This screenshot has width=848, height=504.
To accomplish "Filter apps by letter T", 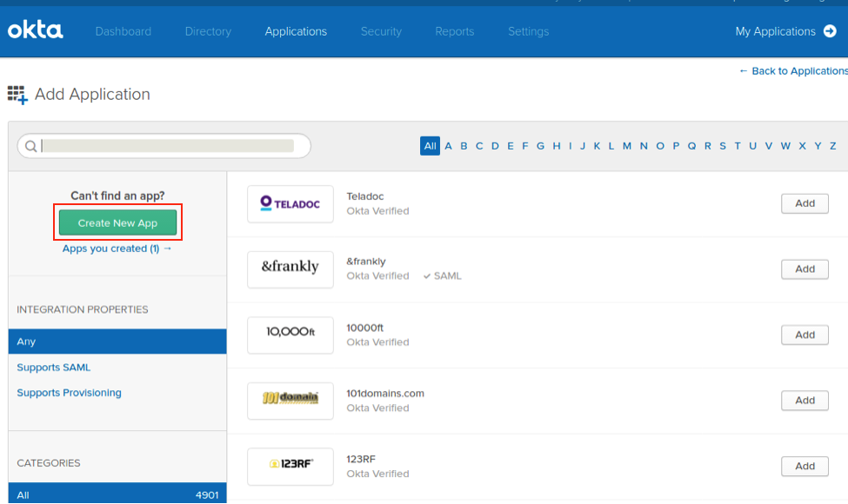I will click(738, 146).
